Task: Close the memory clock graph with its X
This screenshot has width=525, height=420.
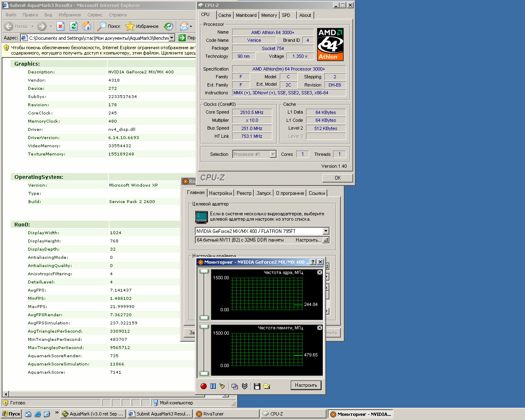Action: [x=320, y=328]
